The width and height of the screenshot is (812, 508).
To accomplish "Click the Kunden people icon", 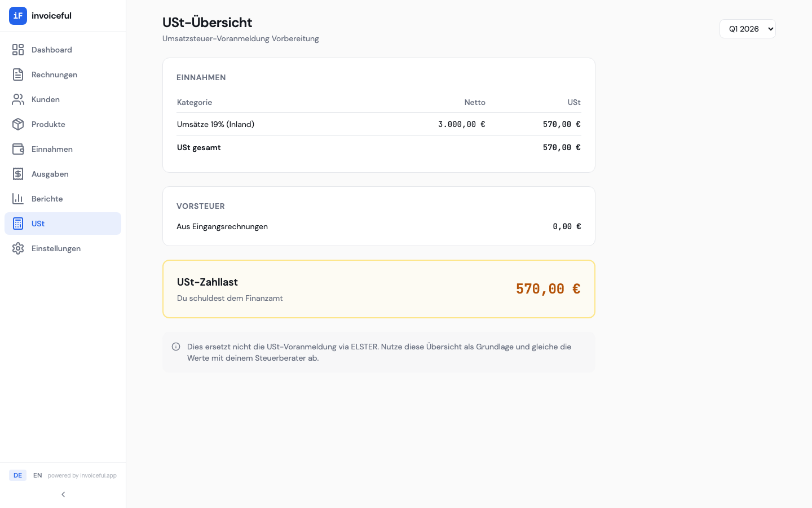I will tap(18, 99).
